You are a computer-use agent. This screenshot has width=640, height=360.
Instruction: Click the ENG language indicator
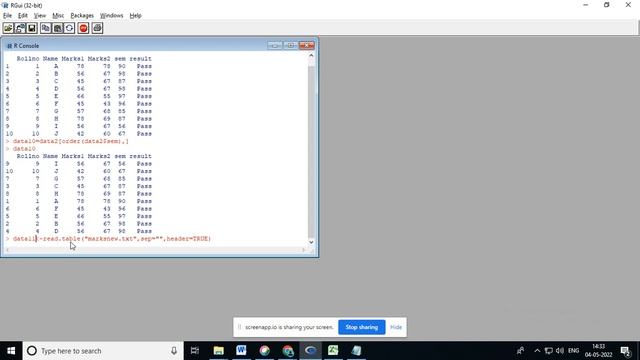[573, 351]
